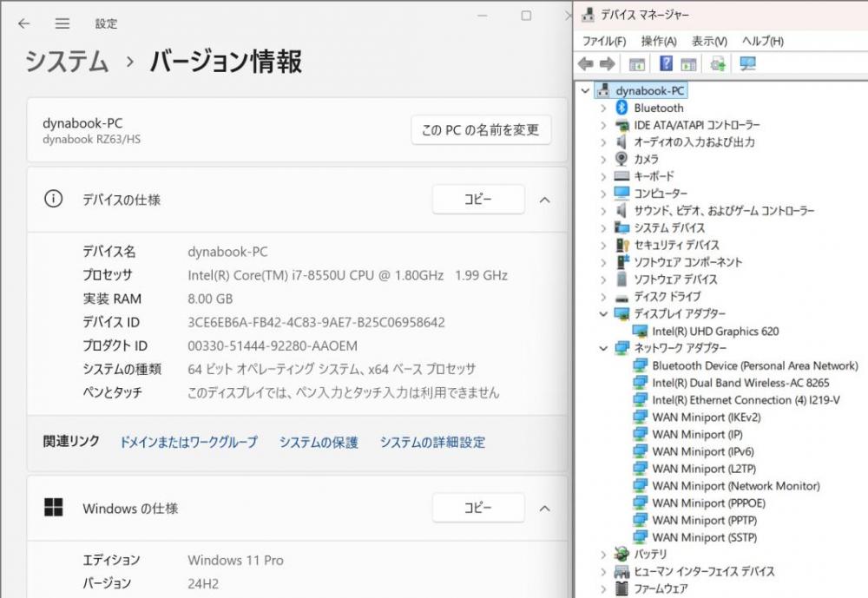The width and height of the screenshot is (868, 598).
Task: Click the カメラ webcam icon
Action: coord(621,159)
